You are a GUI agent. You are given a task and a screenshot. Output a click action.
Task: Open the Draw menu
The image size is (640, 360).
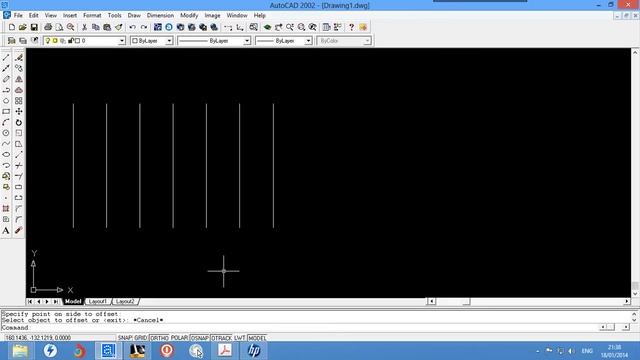(x=134, y=15)
